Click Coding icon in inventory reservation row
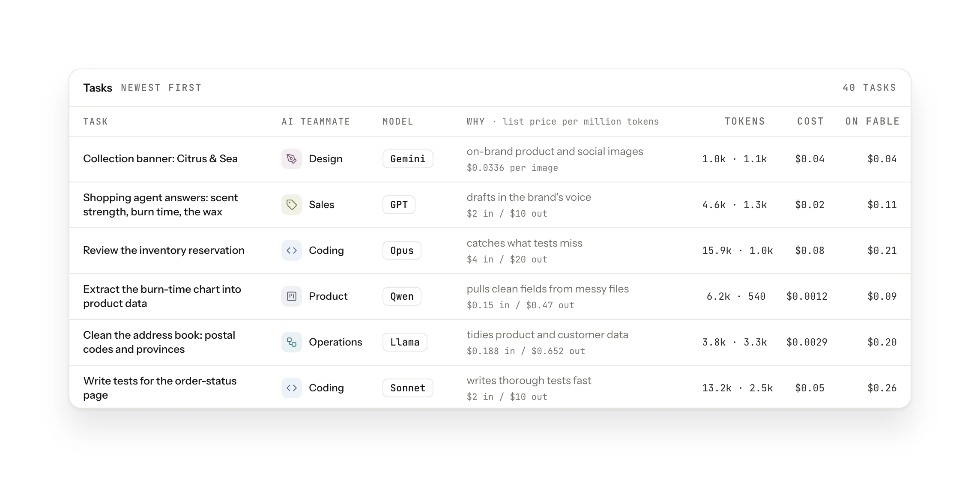980x477 pixels. coord(292,250)
